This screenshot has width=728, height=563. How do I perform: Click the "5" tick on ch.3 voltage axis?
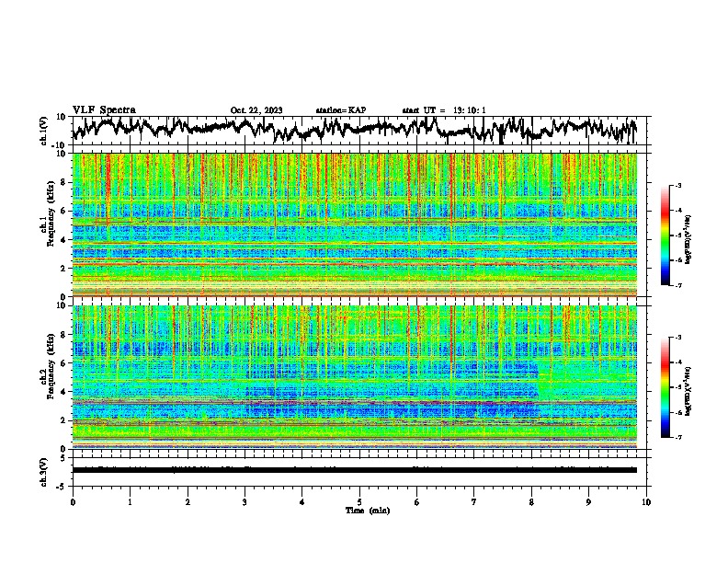[63, 458]
